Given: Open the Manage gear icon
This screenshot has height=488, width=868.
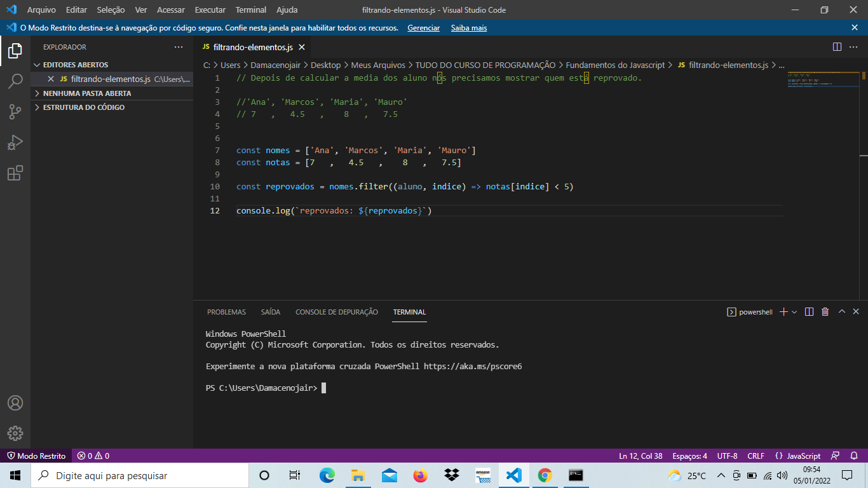Looking at the screenshot, I should 15,433.
